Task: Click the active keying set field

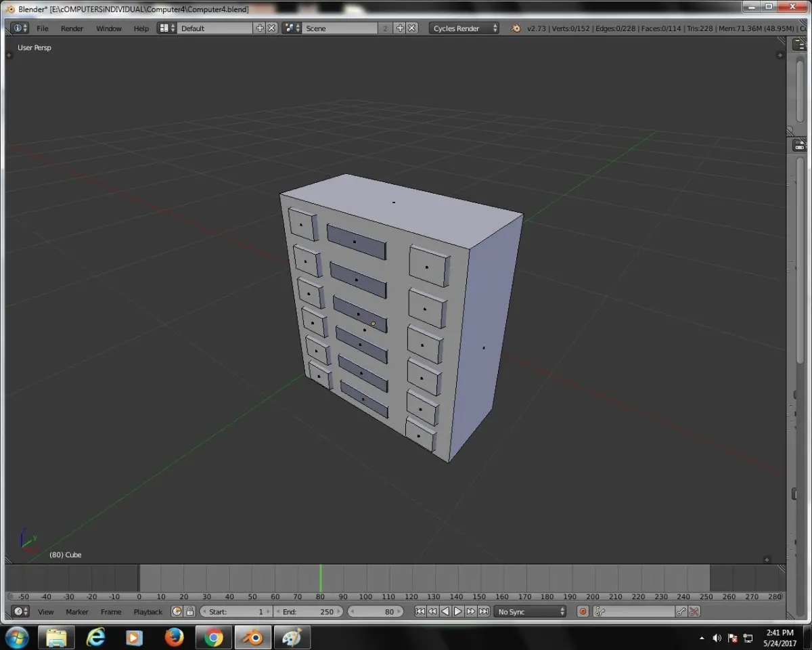Action: [x=635, y=611]
